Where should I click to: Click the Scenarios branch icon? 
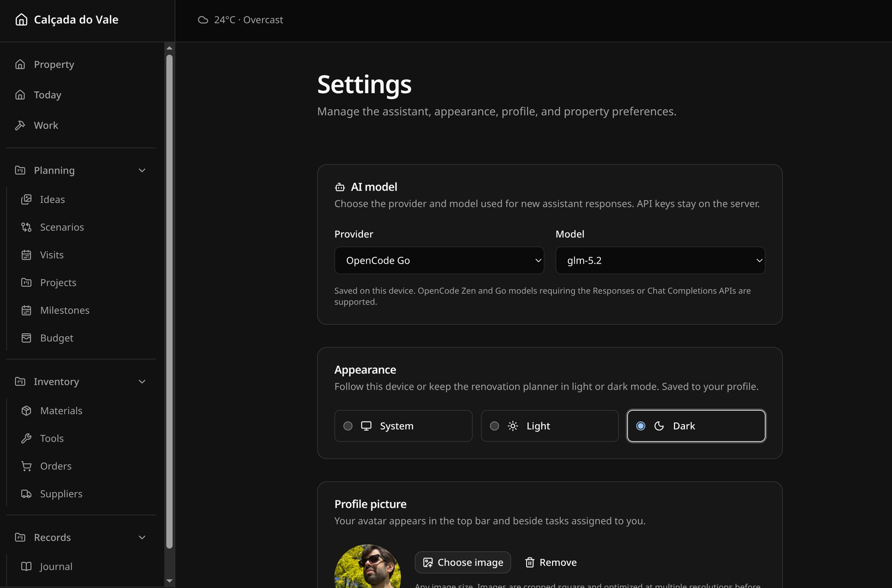tap(26, 227)
